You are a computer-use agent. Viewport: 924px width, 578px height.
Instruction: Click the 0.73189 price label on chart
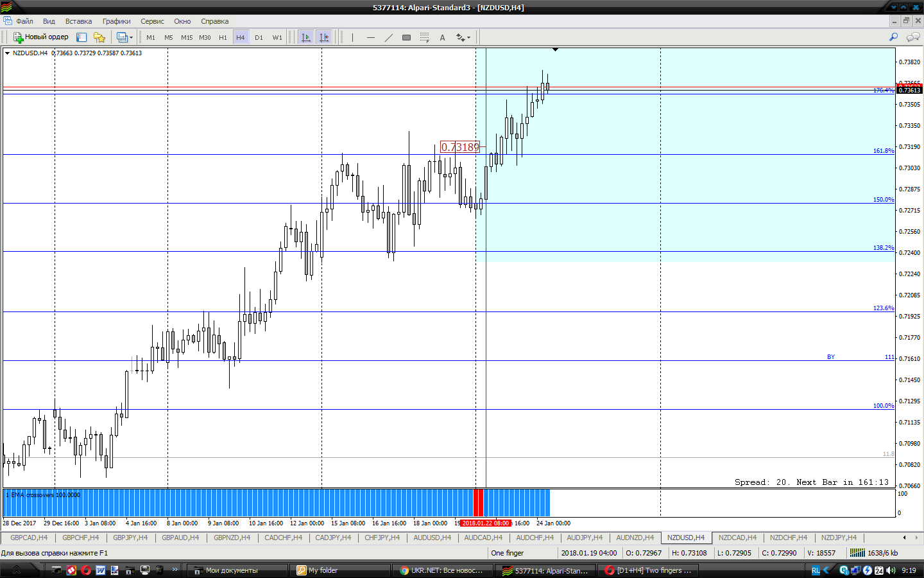coord(460,147)
